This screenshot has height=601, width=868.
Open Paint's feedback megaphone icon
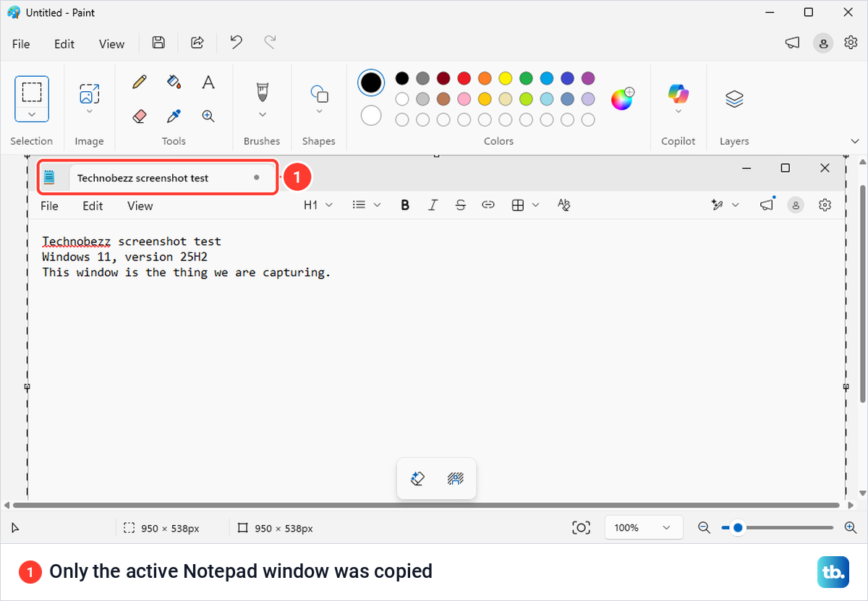(x=792, y=43)
